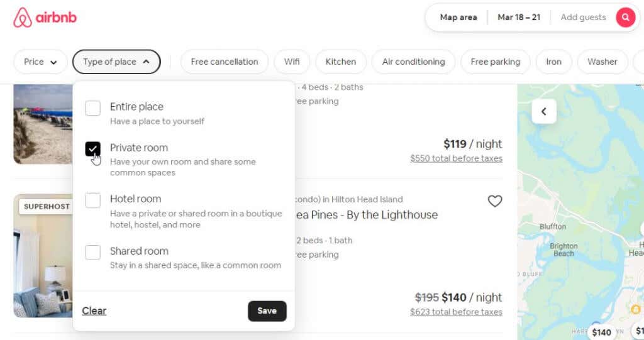Image resolution: width=644 pixels, height=340 pixels.
Task: Open the Price filter dropdown
Action: pyautogui.click(x=40, y=62)
